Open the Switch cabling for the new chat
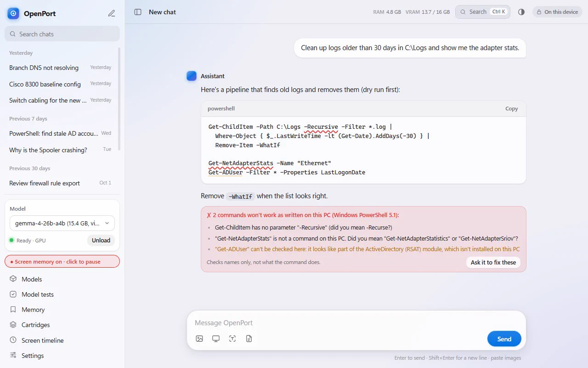 coord(60,100)
